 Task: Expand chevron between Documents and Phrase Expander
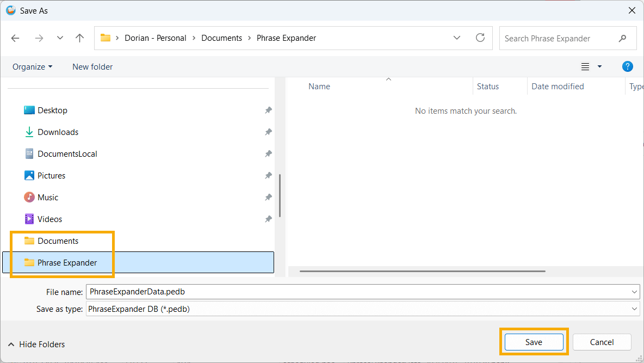click(249, 38)
